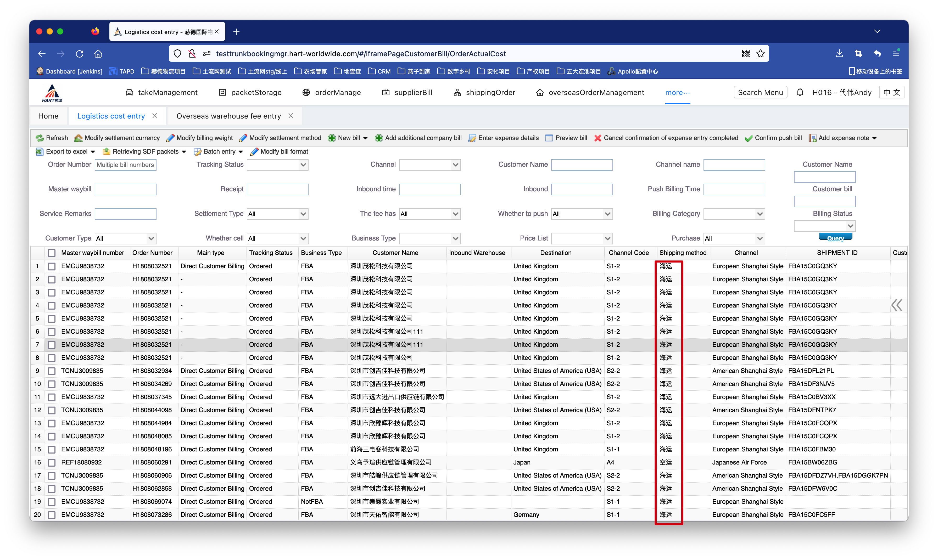
Task: Click Modify settlement currency icon
Action: click(79, 138)
